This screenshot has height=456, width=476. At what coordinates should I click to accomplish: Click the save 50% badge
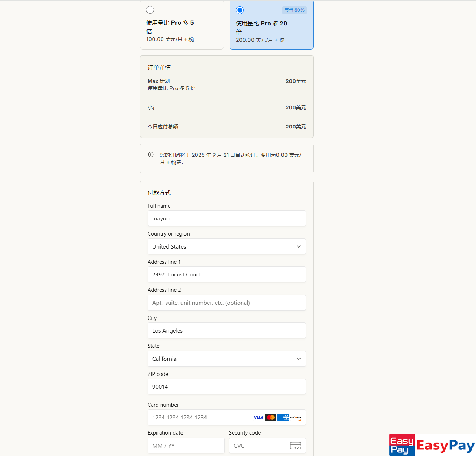click(294, 10)
